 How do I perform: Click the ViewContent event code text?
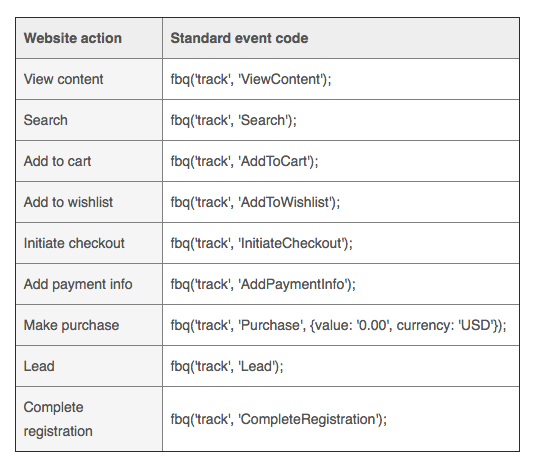[x=251, y=79]
